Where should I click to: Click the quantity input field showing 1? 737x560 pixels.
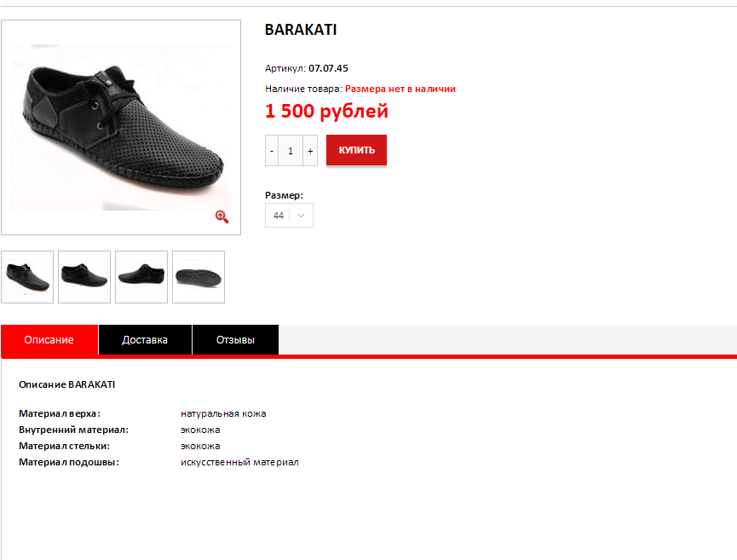tap(291, 151)
